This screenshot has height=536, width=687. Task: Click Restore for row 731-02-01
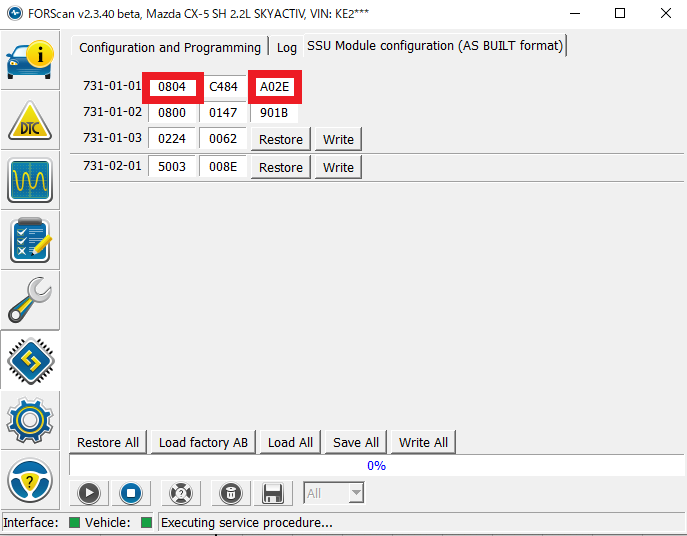[281, 167]
